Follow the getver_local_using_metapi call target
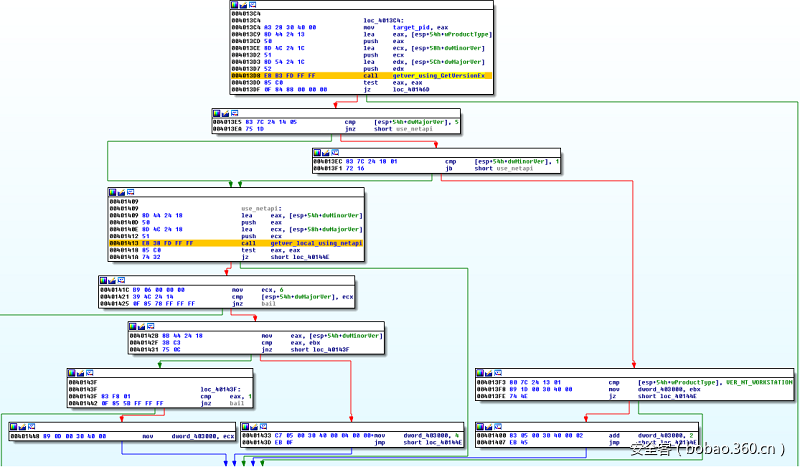 316,243
